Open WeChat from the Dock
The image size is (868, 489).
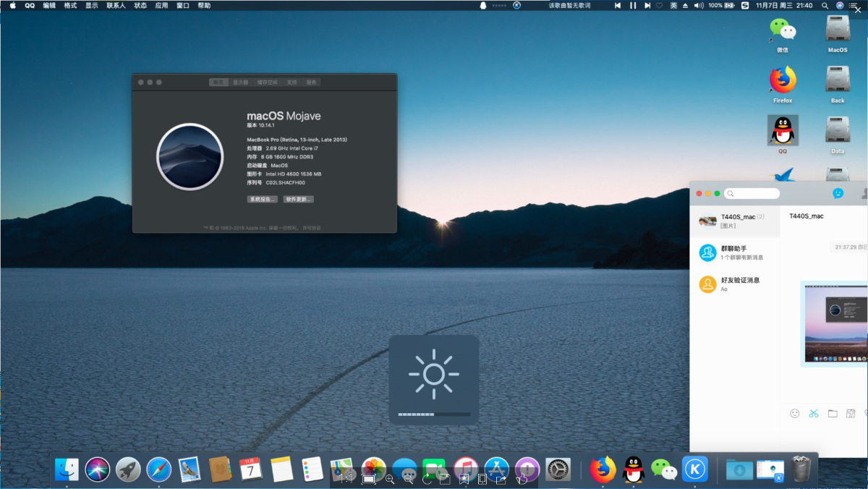click(664, 469)
